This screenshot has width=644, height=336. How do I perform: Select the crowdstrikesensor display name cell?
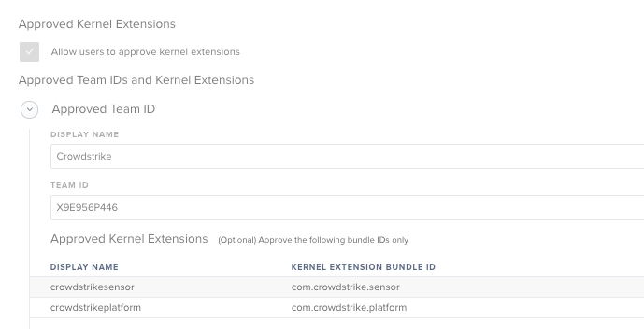click(93, 287)
